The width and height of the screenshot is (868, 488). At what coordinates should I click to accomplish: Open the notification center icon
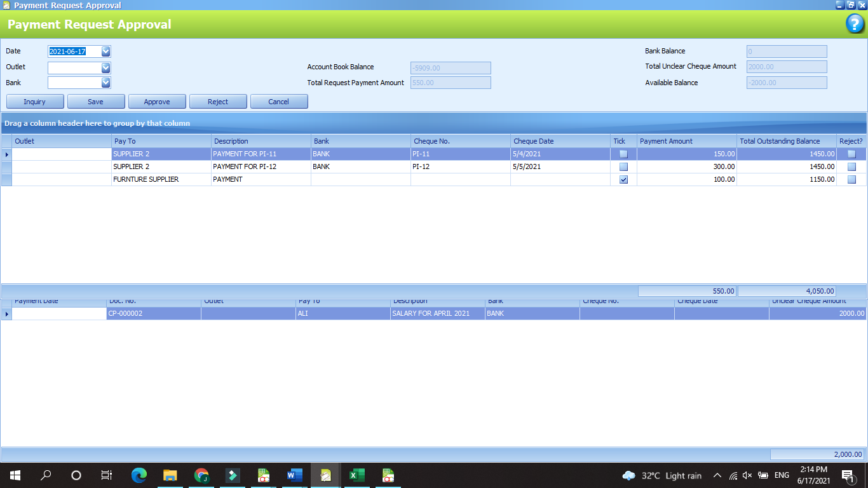click(x=847, y=475)
